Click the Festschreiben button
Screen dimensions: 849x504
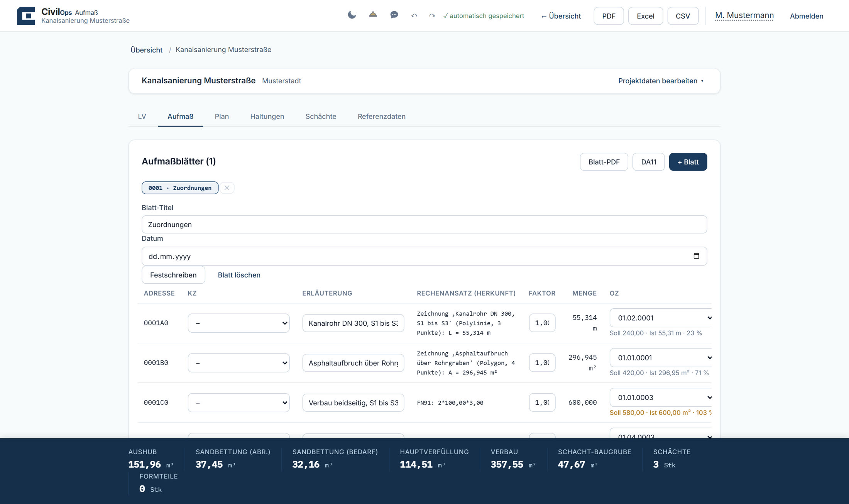point(173,275)
